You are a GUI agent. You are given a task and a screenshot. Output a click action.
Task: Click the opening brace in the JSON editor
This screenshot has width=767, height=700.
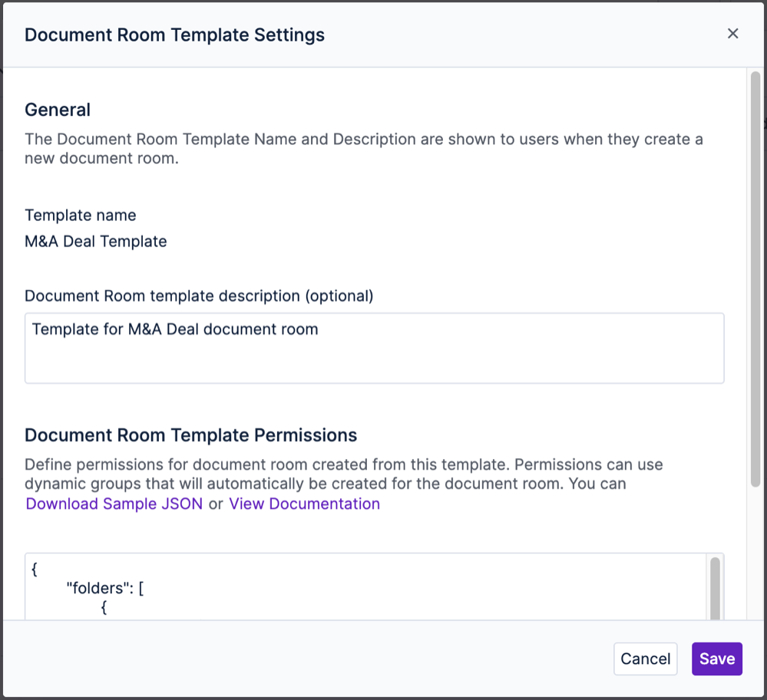click(x=35, y=569)
